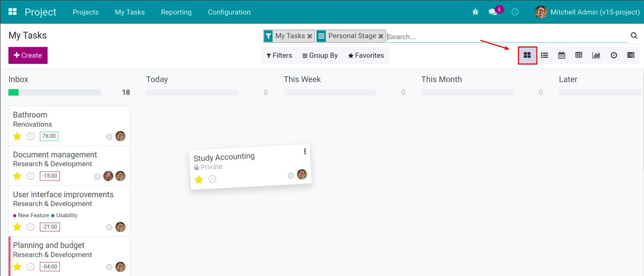This screenshot has width=644, height=276.
Task: Open conversations messages icon
Action: [x=493, y=12]
